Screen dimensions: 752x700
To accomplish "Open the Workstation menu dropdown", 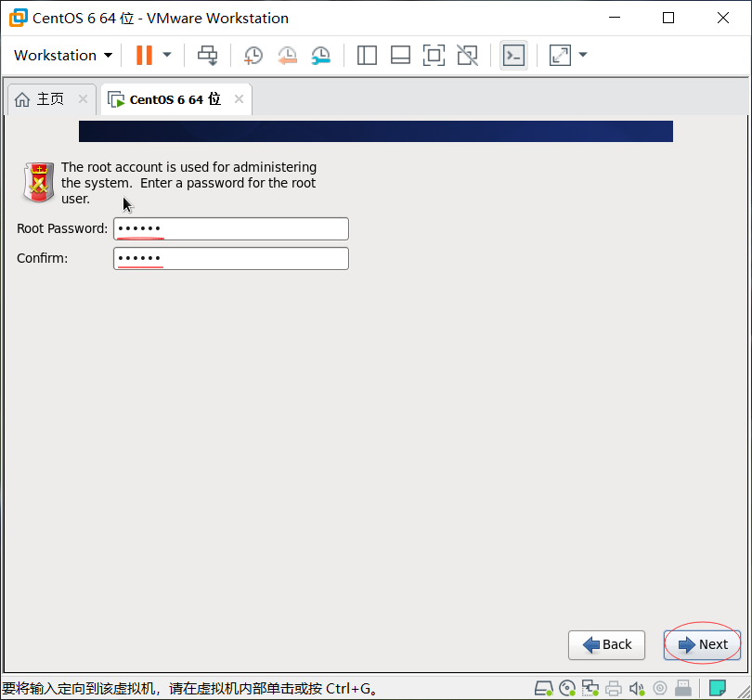I will click(63, 56).
